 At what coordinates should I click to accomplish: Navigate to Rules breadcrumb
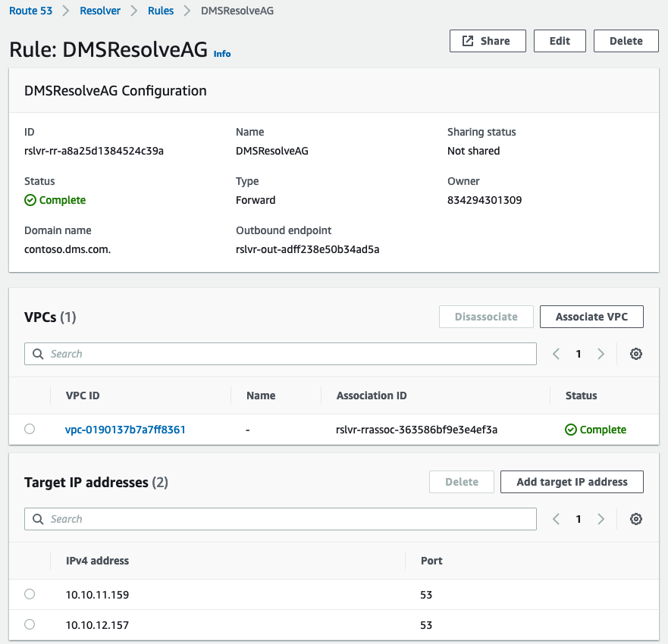pos(161,11)
